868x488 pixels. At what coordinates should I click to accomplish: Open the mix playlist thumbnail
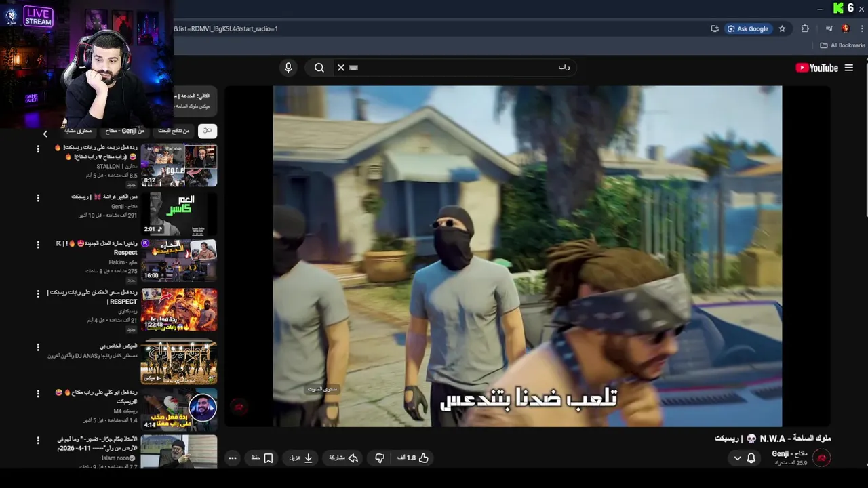(x=179, y=361)
